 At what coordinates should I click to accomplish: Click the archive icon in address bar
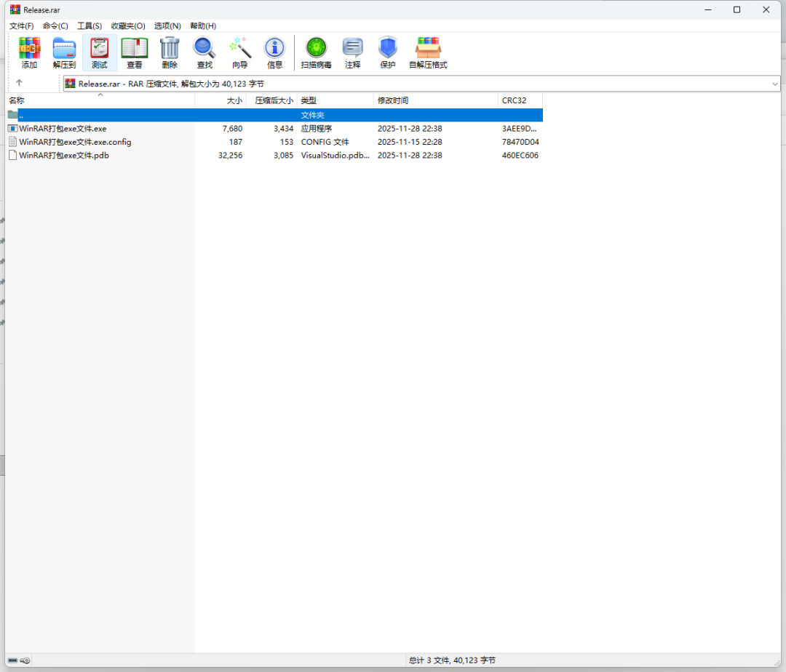(x=70, y=84)
